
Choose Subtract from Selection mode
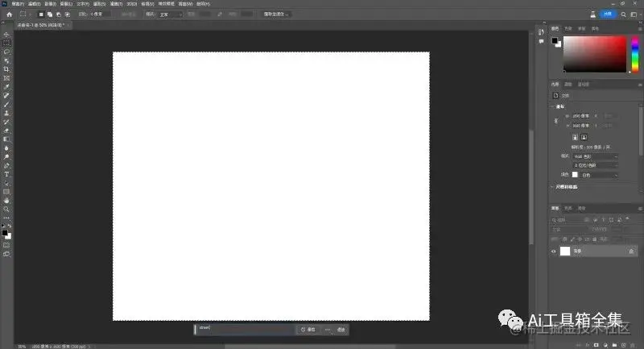59,15
